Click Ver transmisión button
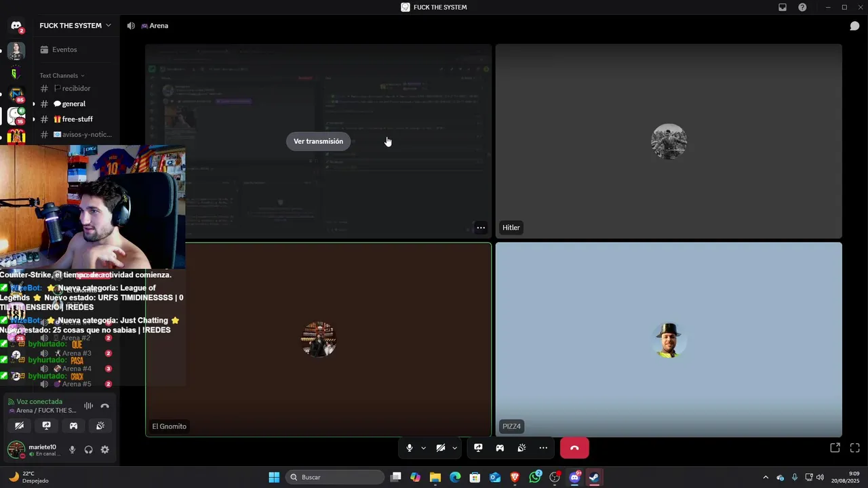The width and height of the screenshot is (868, 488). pos(318,141)
